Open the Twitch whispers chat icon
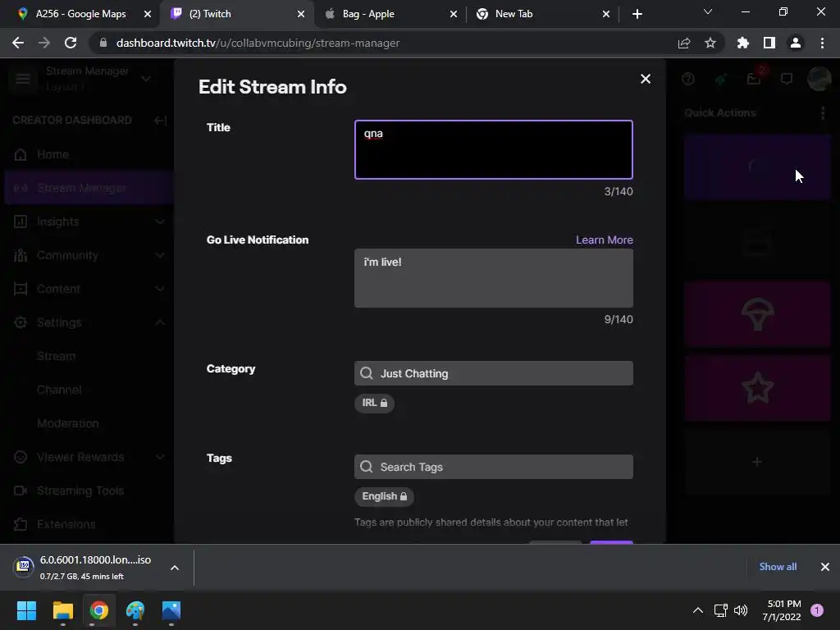This screenshot has width=840, height=630. coord(787,80)
